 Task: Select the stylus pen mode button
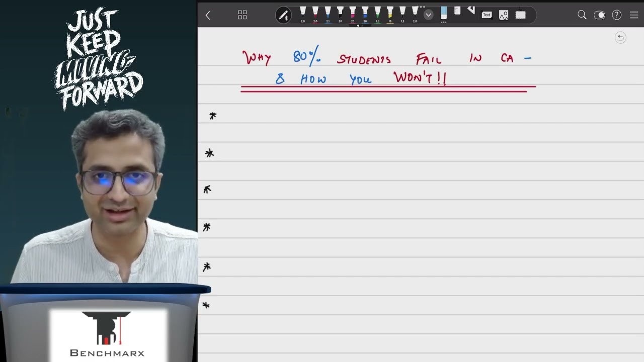[x=283, y=15]
